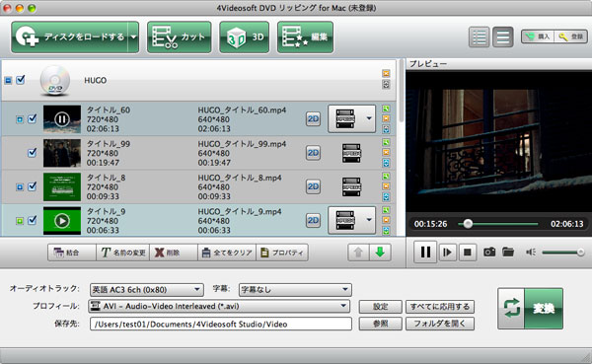Stop the preview playback
The height and width of the screenshot is (364, 592).
tap(468, 252)
